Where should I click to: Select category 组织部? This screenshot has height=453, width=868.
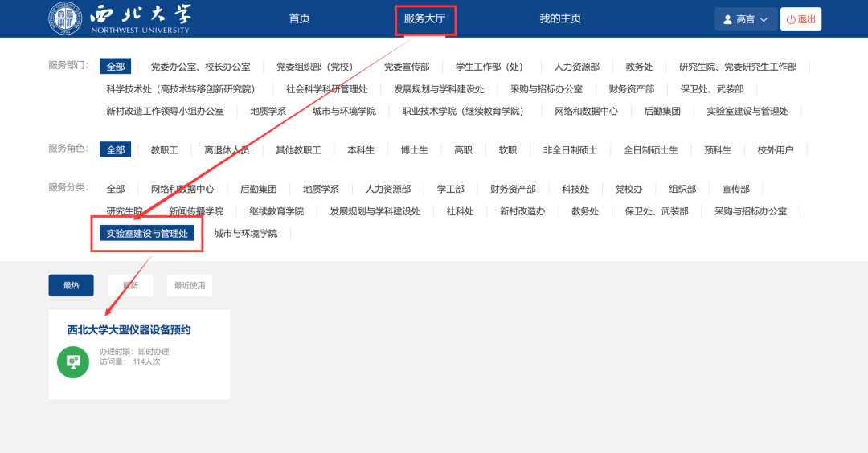[682, 190]
